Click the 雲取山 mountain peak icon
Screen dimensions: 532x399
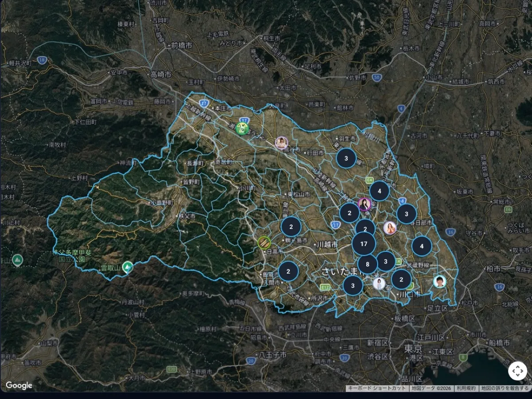[127, 267]
